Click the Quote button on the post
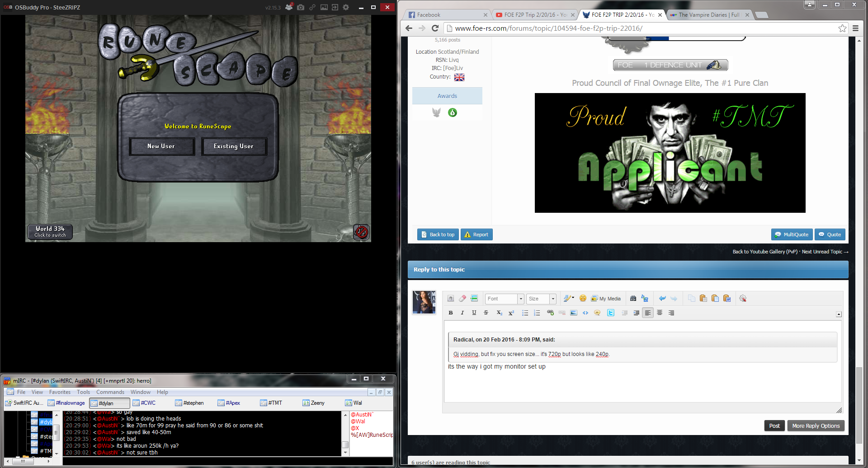The width and height of the screenshot is (868, 468). pos(830,234)
